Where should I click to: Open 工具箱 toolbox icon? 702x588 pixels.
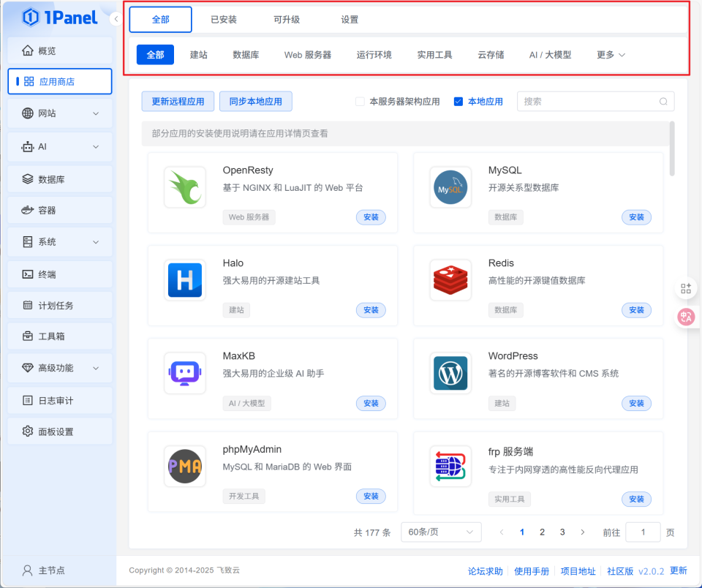pyautogui.click(x=28, y=336)
